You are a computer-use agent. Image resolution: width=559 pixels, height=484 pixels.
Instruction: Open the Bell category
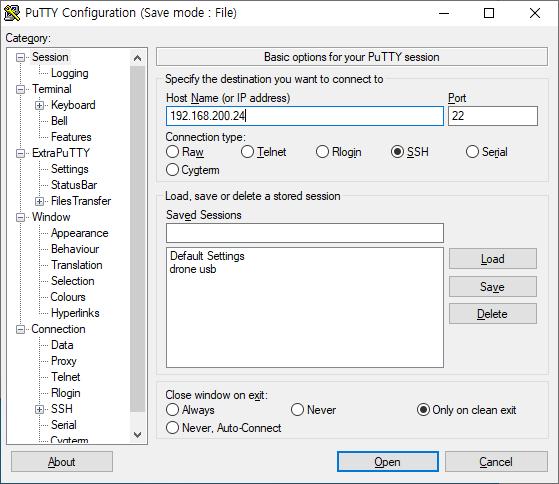pos(59,121)
